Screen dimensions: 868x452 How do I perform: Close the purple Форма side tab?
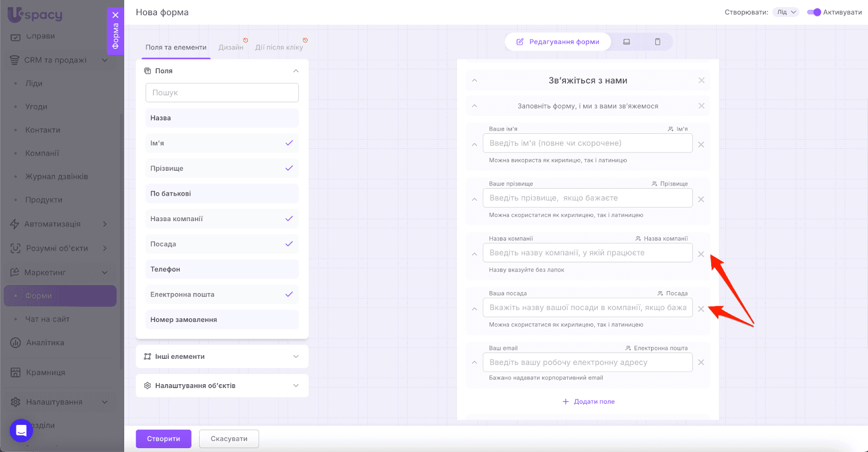coord(116,15)
